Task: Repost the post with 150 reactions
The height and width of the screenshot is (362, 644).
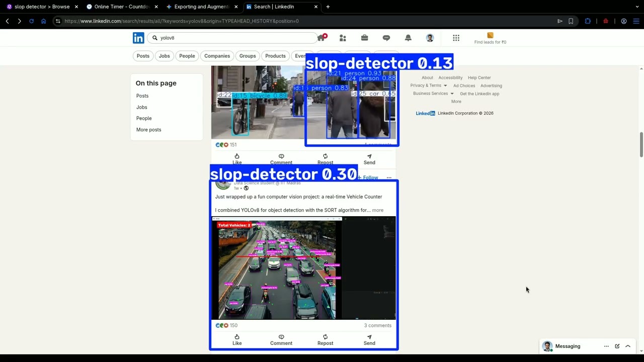Action: click(325, 340)
